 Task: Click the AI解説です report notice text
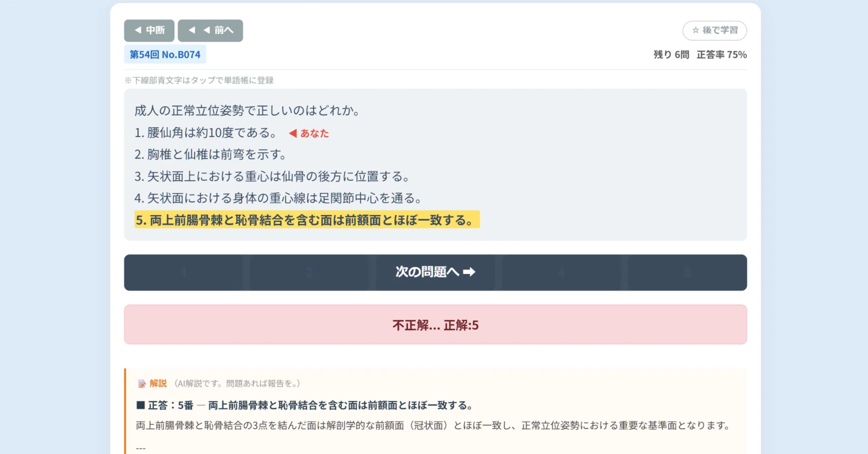[x=237, y=383]
